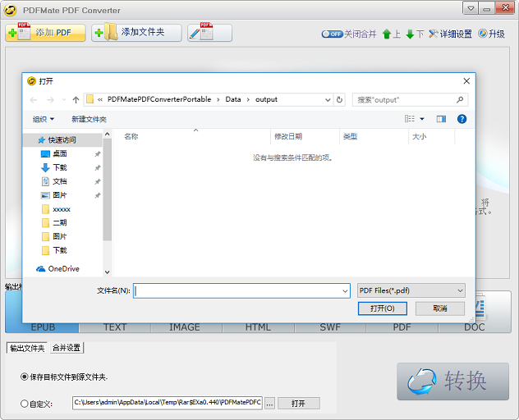Expand the address bar path dropdown
This screenshot has height=420, width=519.
tap(328, 99)
